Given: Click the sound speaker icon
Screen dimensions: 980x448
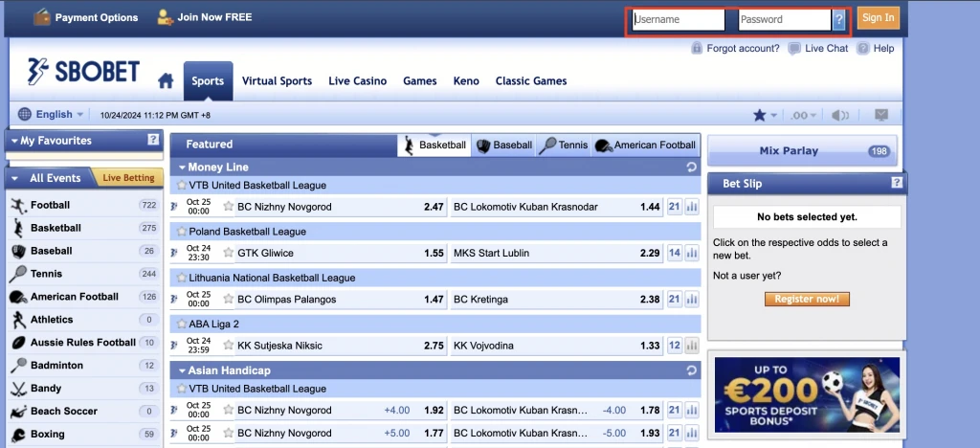Looking at the screenshot, I should tap(840, 115).
